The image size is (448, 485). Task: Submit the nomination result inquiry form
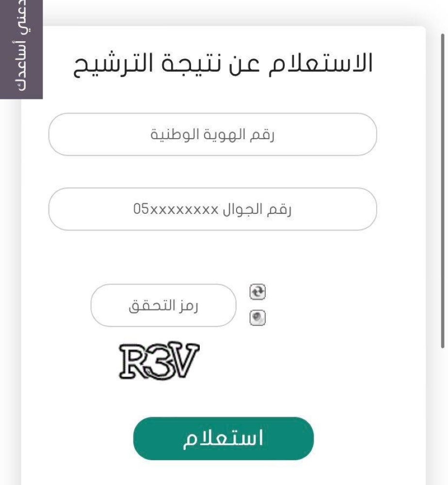(224, 438)
